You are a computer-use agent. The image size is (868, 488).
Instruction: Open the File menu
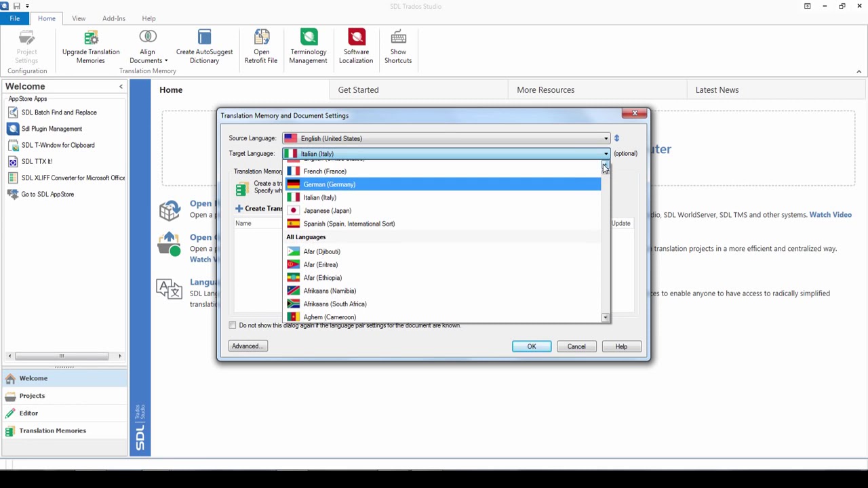[14, 18]
